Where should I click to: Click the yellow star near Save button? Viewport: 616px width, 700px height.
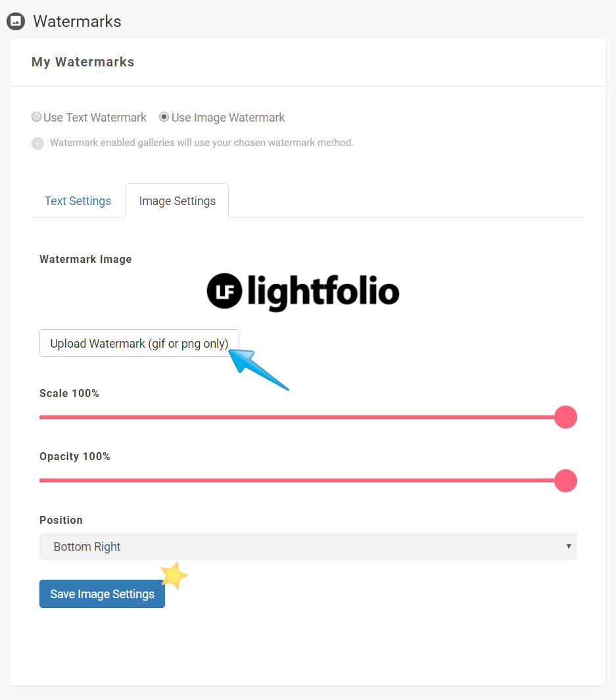[174, 575]
